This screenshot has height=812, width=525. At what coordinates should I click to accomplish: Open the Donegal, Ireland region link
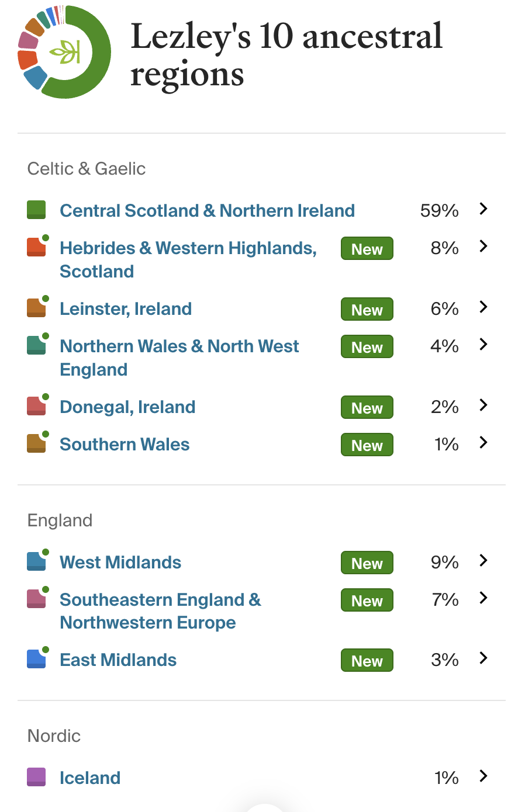pyautogui.click(x=127, y=407)
